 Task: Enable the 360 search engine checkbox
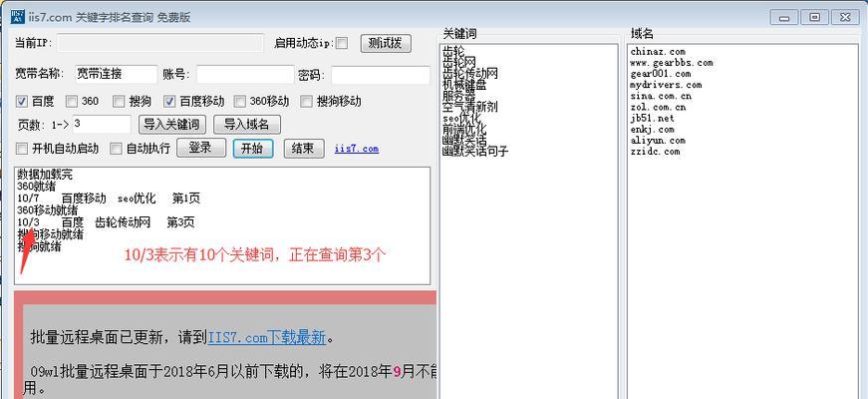pos(72,101)
